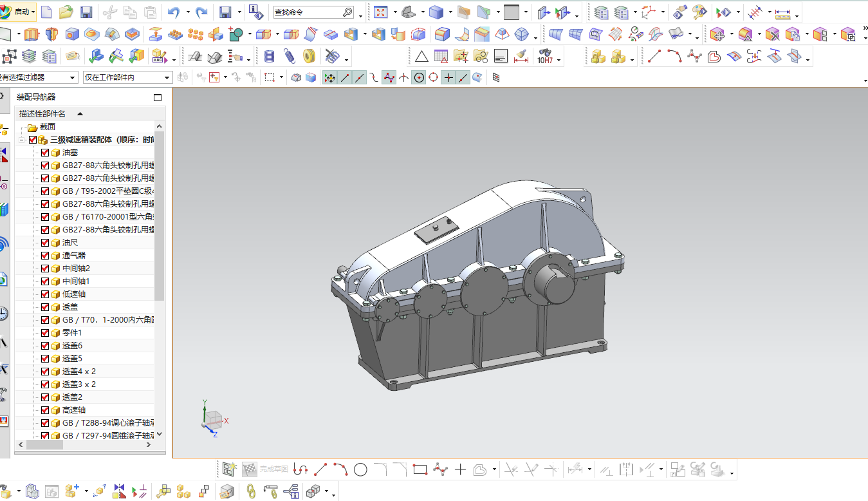Click the sketch circle tool in bottom toolbar
This screenshot has width=868, height=501.
[360, 469]
